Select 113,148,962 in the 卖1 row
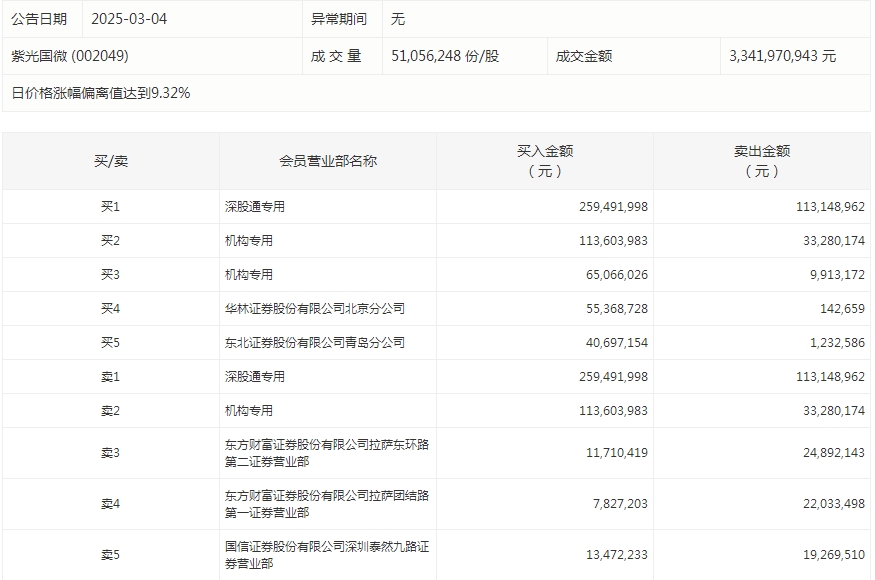The image size is (875, 580). pyautogui.click(x=830, y=377)
